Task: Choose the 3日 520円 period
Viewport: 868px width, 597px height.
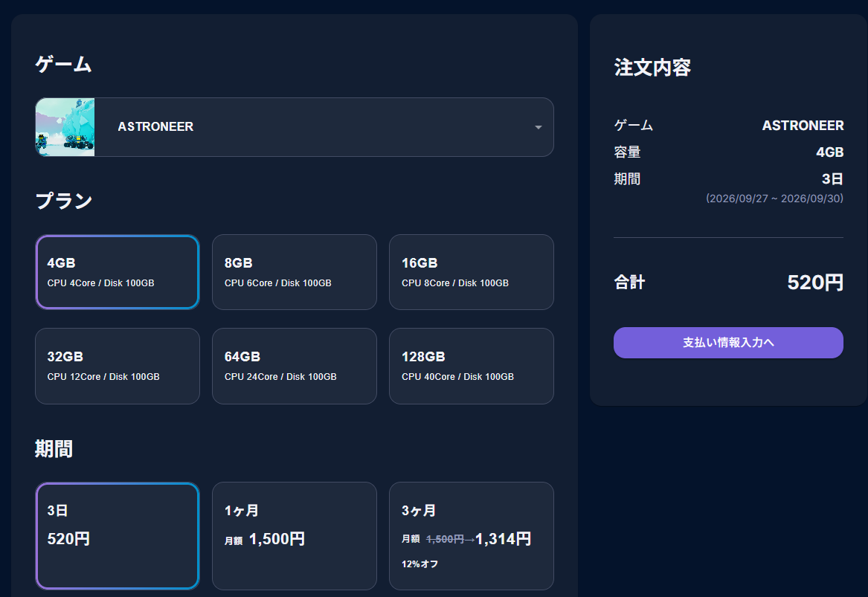Action: tap(118, 536)
